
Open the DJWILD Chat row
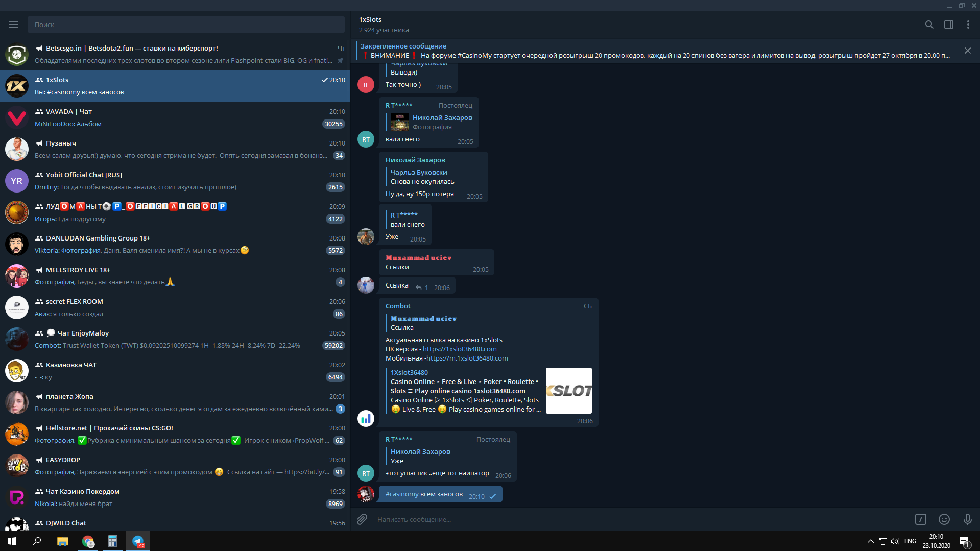175,522
